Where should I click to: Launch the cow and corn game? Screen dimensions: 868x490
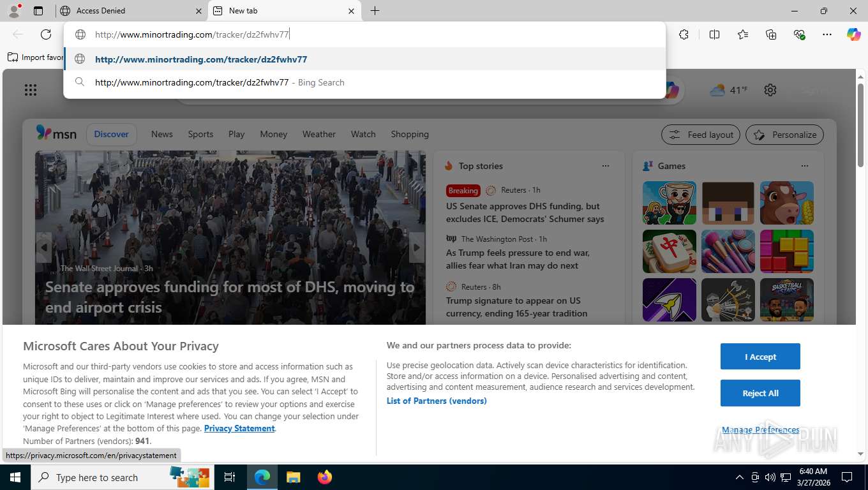pyautogui.click(x=787, y=203)
